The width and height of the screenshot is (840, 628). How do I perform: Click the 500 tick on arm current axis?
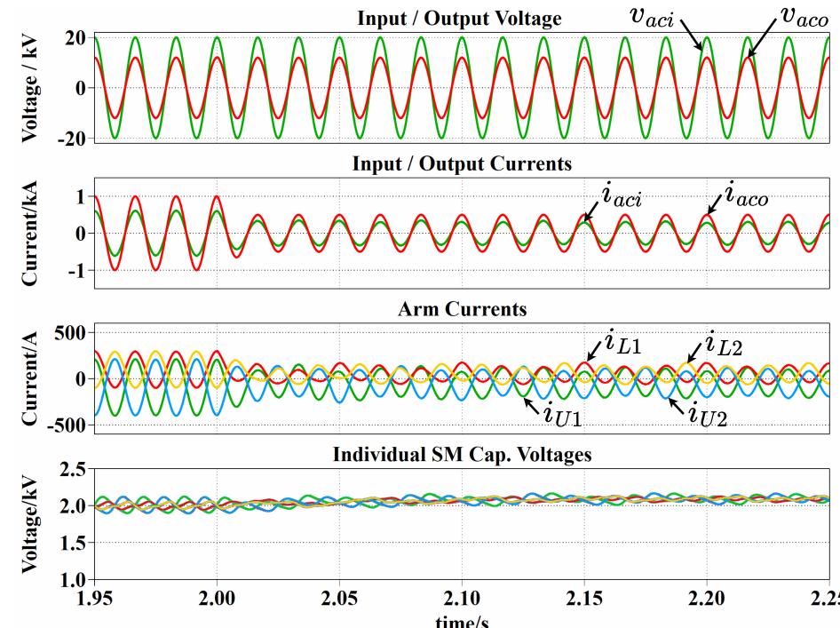pos(69,333)
